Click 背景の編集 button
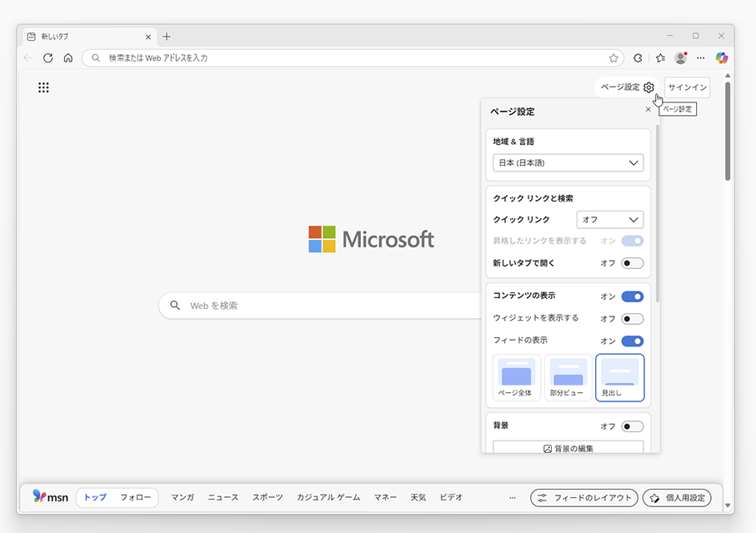Screen dimensions: 756x533 [568, 448]
